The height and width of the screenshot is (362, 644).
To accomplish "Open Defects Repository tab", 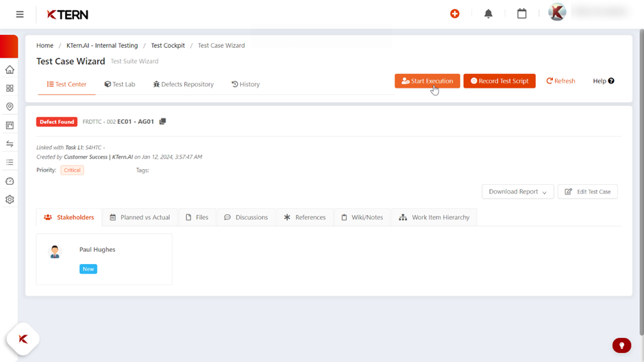I will pyautogui.click(x=183, y=84).
